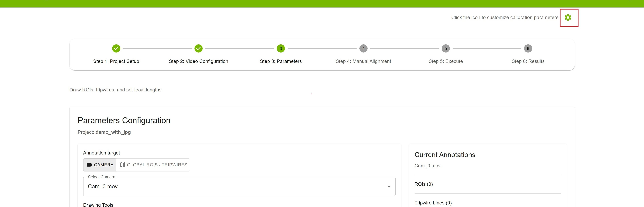The height and width of the screenshot is (207, 644).
Task: Click 'Click the icon to customize calibration parameters'
Action: tap(505, 18)
